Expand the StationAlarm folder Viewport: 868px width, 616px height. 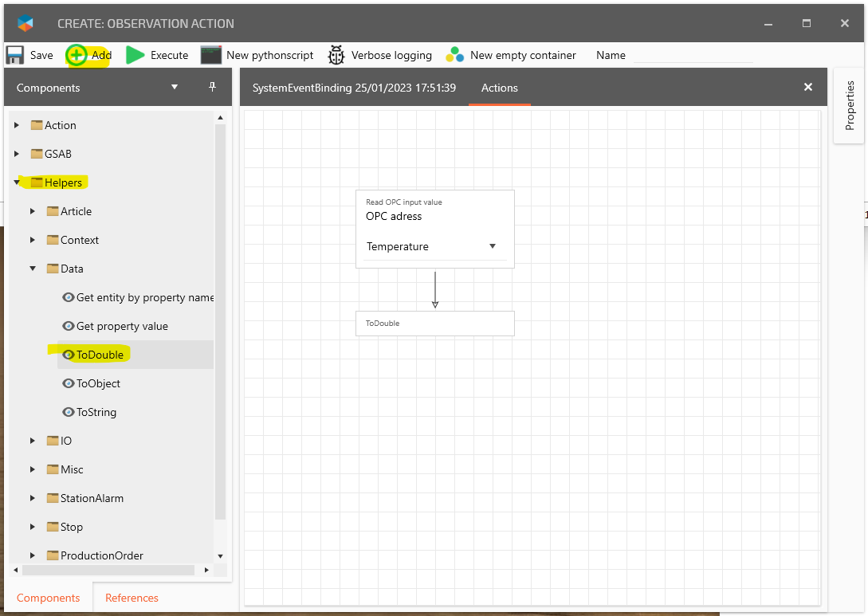click(x=33, y=498)
